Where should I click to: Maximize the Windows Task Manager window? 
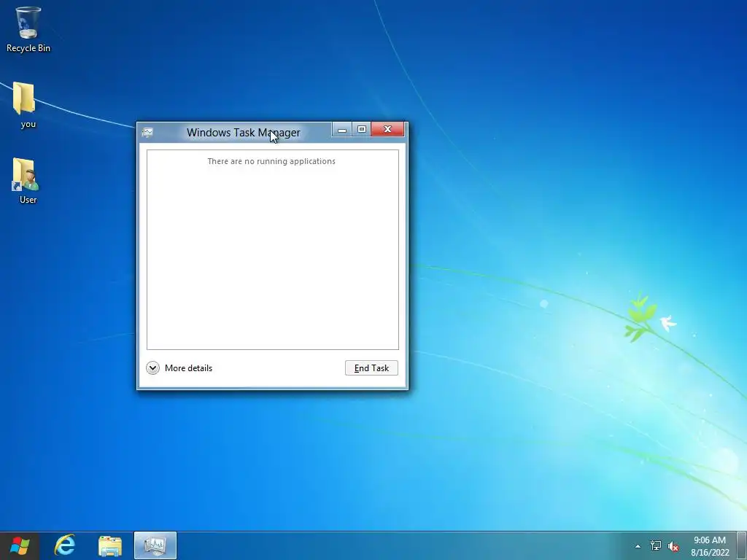tap(362, 130)
